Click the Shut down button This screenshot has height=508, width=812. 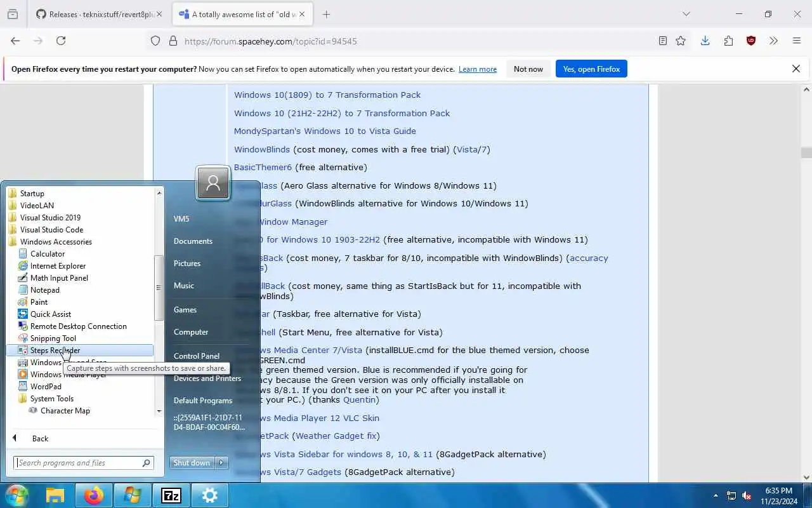(192, 463)
